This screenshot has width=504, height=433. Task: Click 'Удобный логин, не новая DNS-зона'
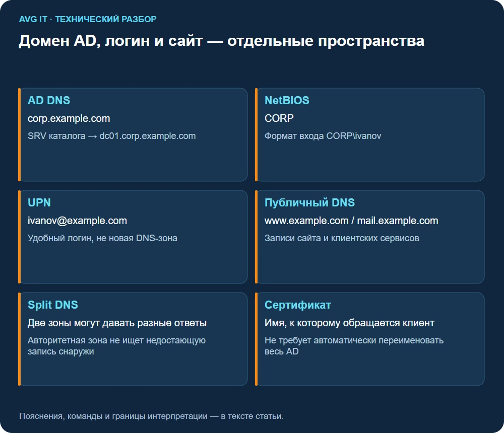(102, 238)
